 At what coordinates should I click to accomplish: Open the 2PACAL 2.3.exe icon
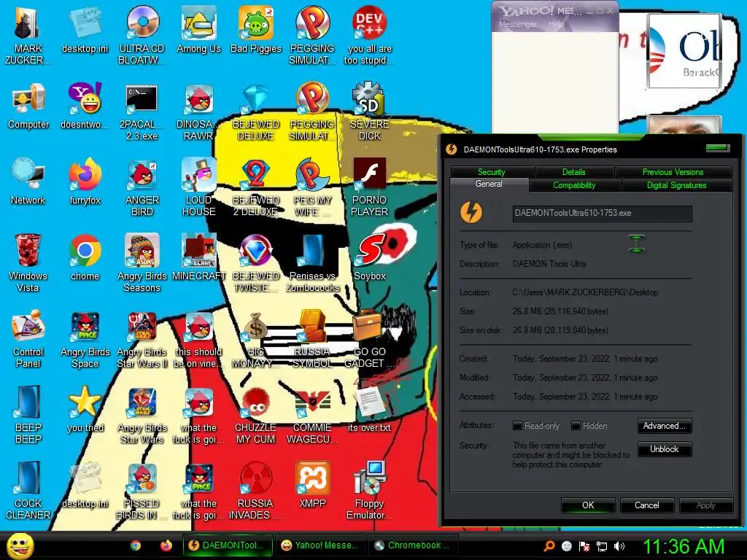[142, 111]
